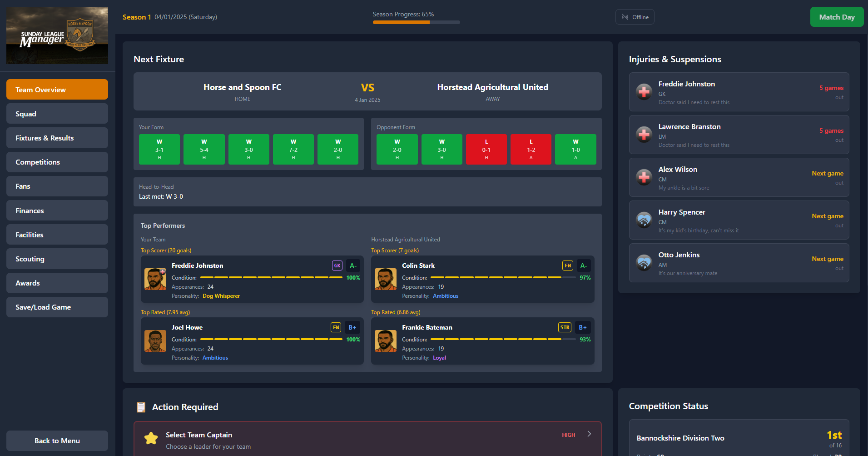Click Freddie Johnston's condition bar

pos(271,277)
